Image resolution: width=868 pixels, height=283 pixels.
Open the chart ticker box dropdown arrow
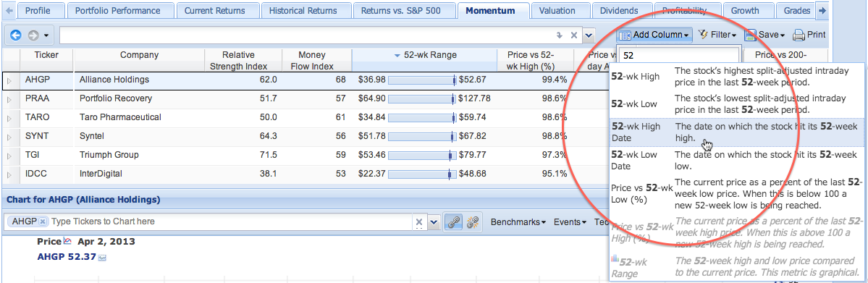coord(434,221)
